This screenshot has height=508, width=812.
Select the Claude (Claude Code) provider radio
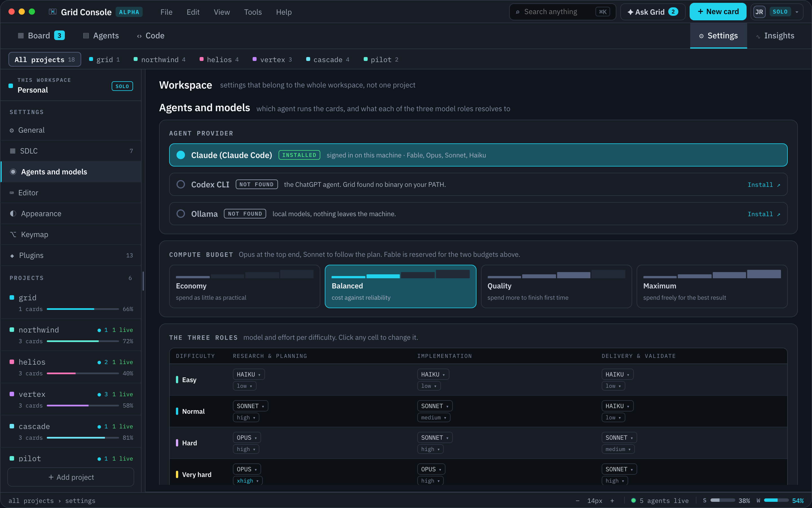point(181,155)
